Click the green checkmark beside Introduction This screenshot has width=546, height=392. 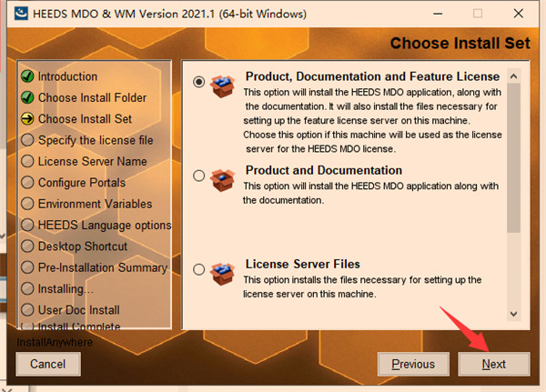[27, 76]
